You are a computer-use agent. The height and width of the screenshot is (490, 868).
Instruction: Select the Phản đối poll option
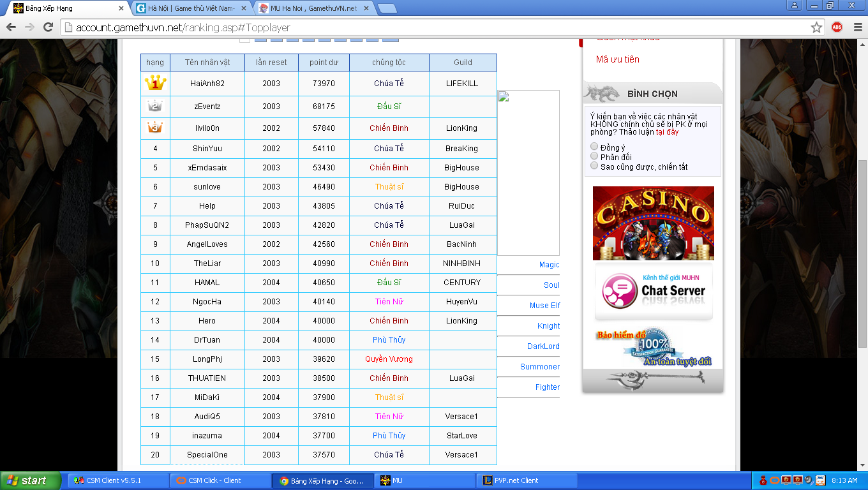click(x=595, y=156)
